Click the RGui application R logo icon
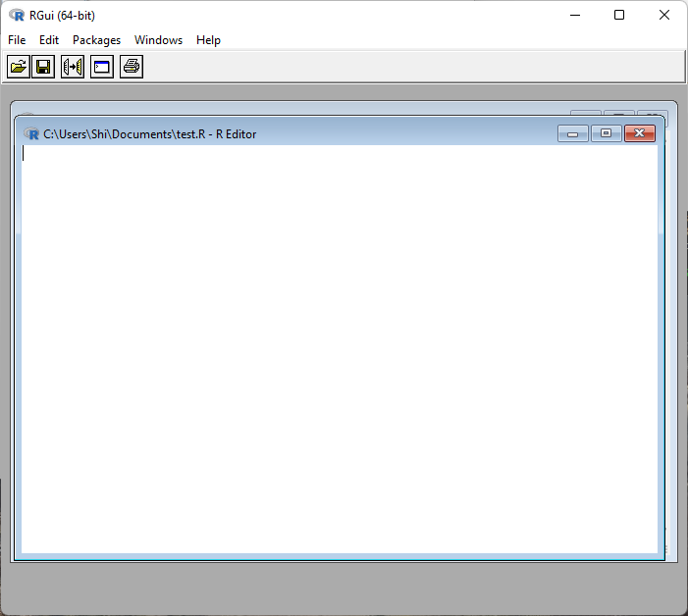The width and height of the screenshot is (688, 616). 17,16
